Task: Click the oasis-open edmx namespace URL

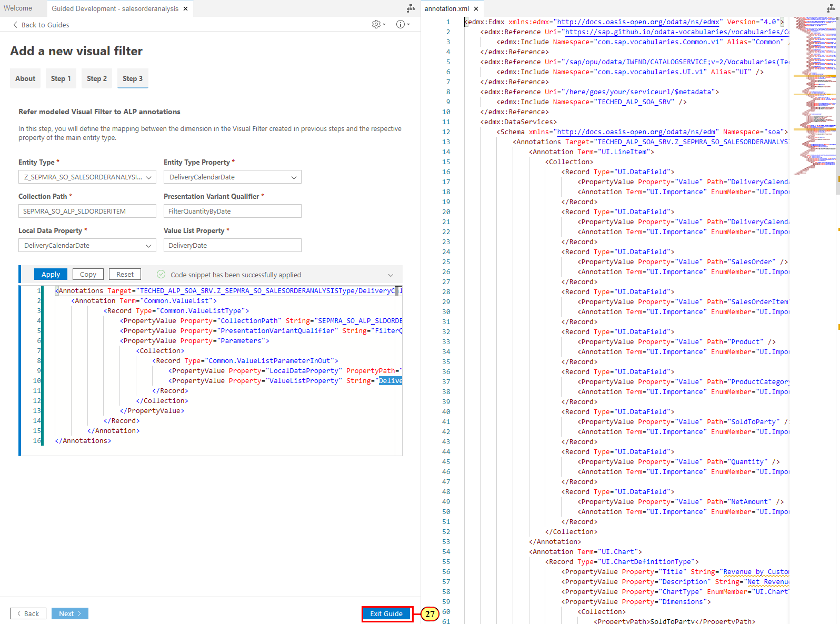Action: [638, 22]
